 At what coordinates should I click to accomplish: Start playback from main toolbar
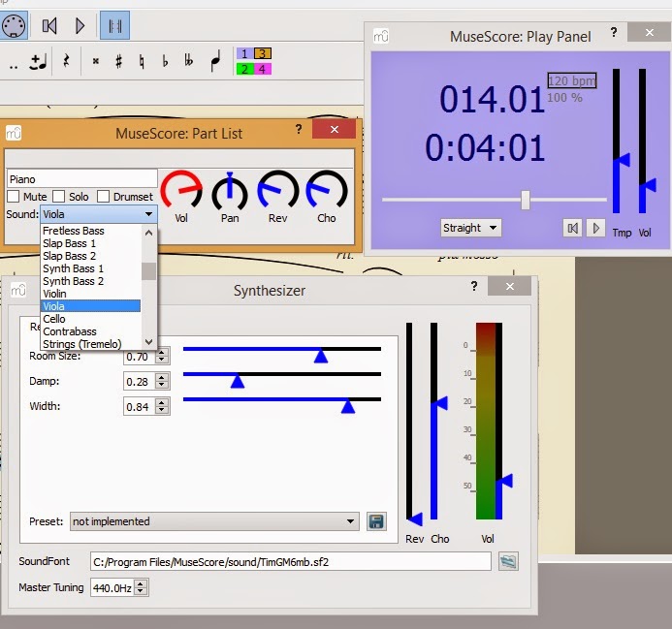(x=80, y=26)
